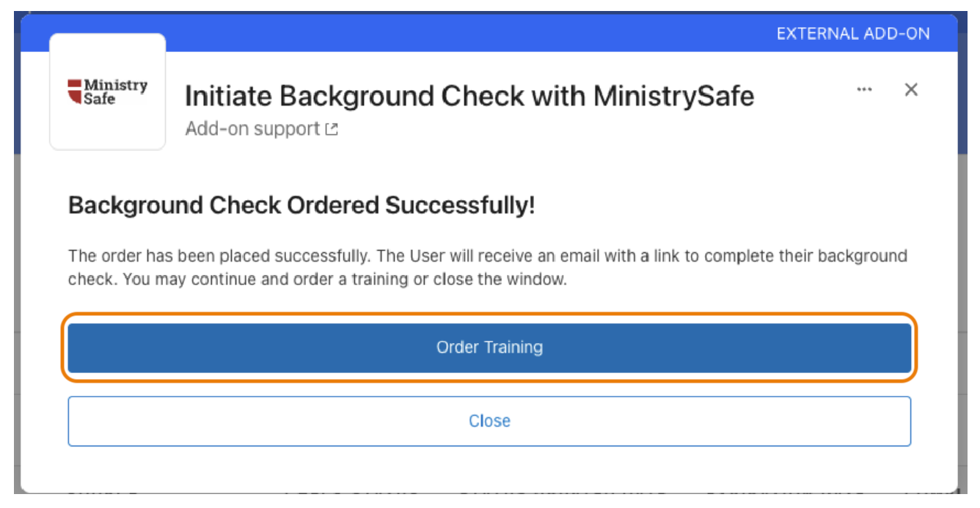Open the three-dot more options menu
The image size is (980, 508).
tap(864, 89)
